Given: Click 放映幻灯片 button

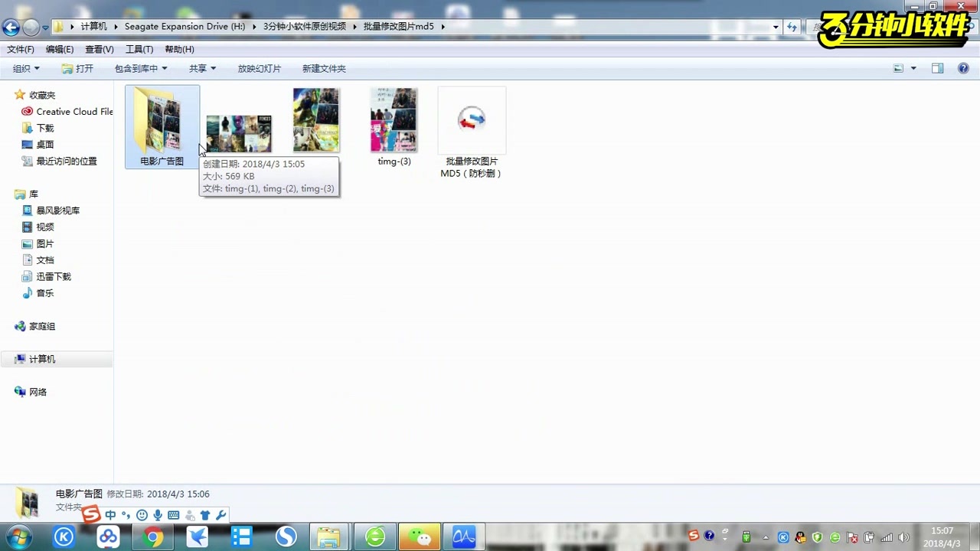Looking at the screenshot, I should click(260, 69).
